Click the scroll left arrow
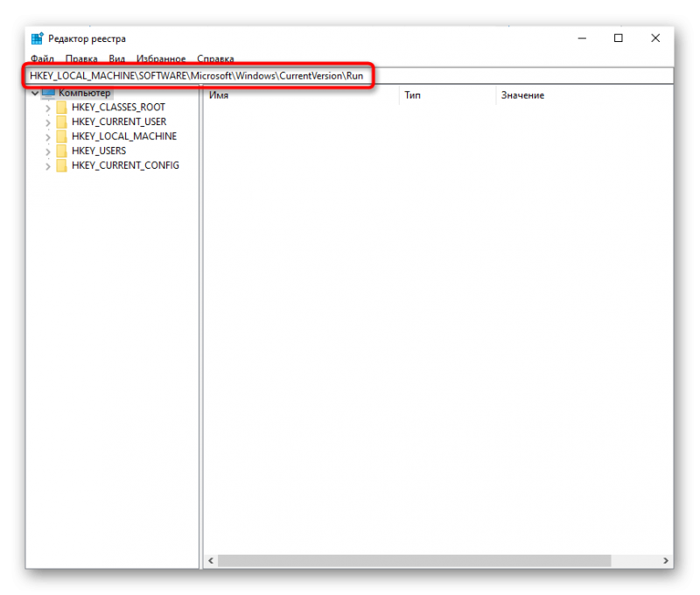700x595 pixels. tap(211, 561)
